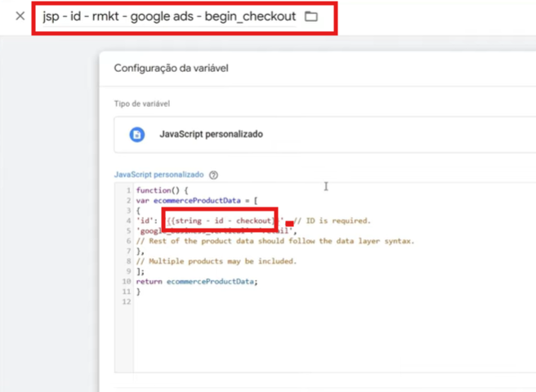The height and width of the screenshot is (392, 536).
Task: Click the return ecommerceProductData line
Action: pyautogui.click(x=197, y=282)
